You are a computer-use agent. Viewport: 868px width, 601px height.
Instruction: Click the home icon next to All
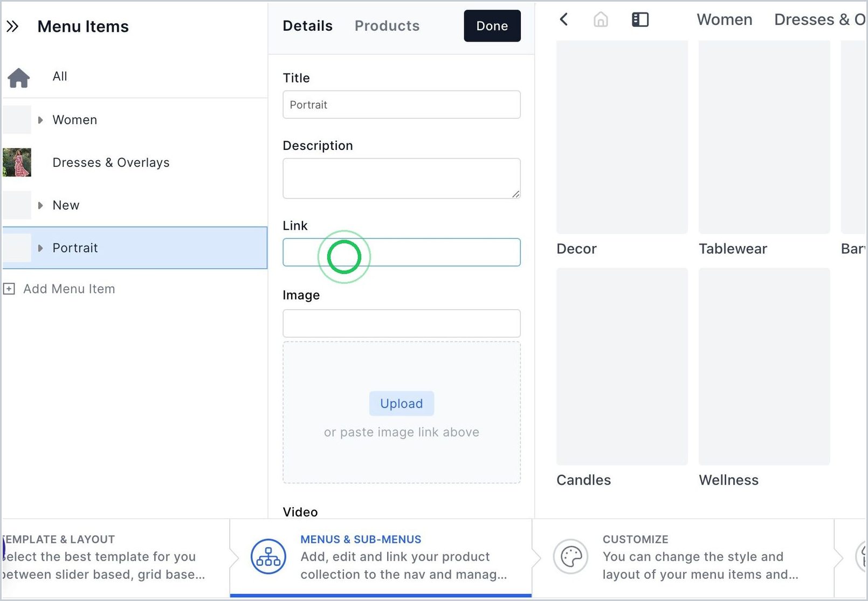tap(18, 77)
